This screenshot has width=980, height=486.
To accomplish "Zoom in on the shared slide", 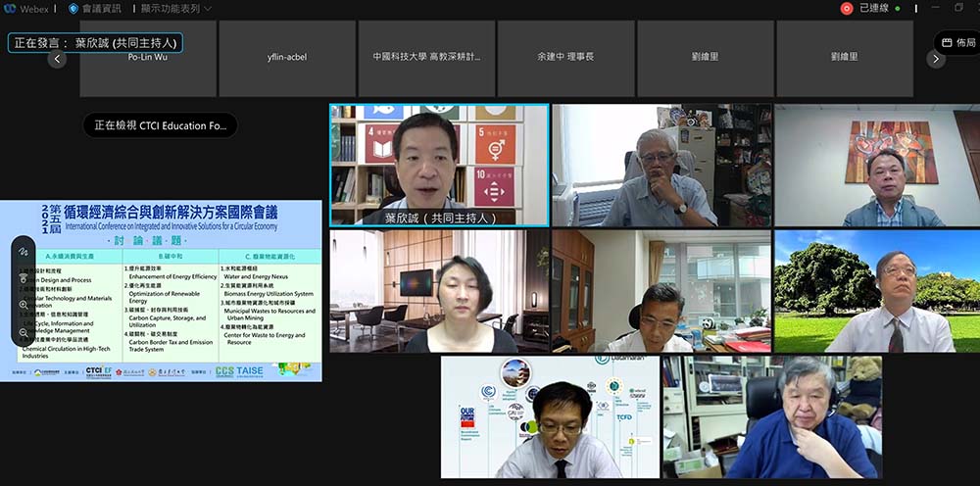I will [x=24, y=305].
